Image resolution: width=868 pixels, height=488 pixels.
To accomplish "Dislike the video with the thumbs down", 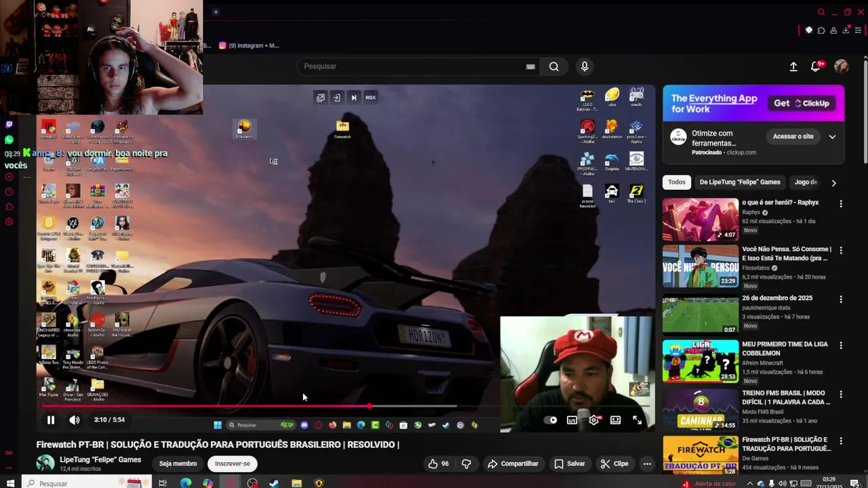I will pyautogui.click(x=466, y=464).
